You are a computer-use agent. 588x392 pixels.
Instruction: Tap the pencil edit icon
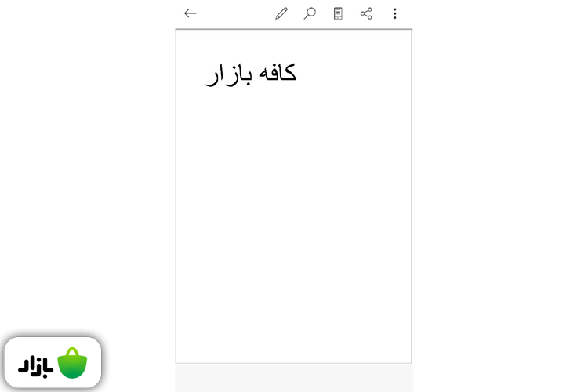[281, 13]
